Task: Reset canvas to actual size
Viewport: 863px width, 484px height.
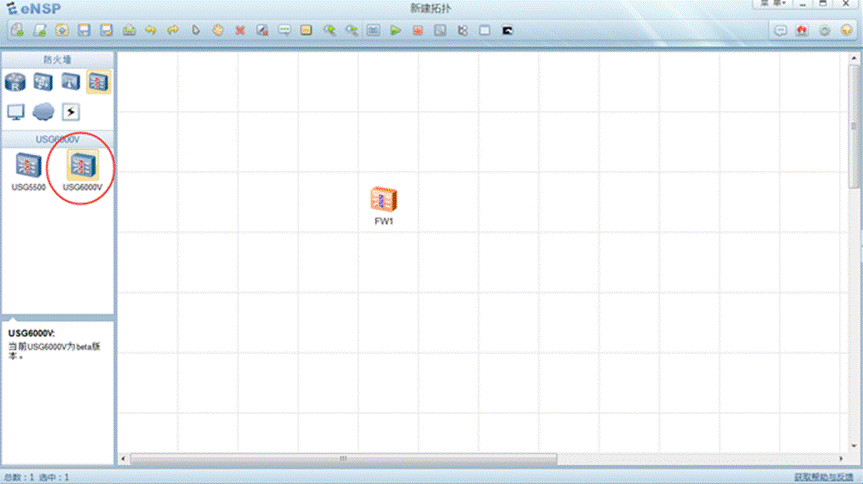Action: pos(373,30)
